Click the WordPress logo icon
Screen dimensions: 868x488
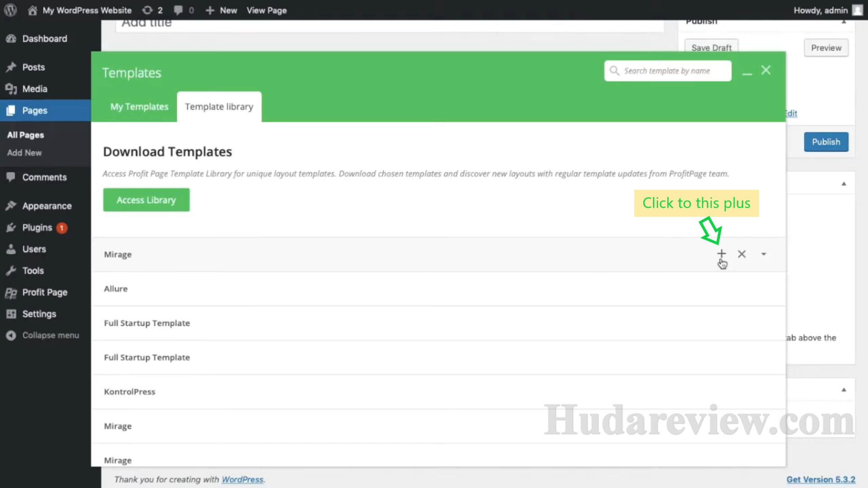(x=11, y=10)
